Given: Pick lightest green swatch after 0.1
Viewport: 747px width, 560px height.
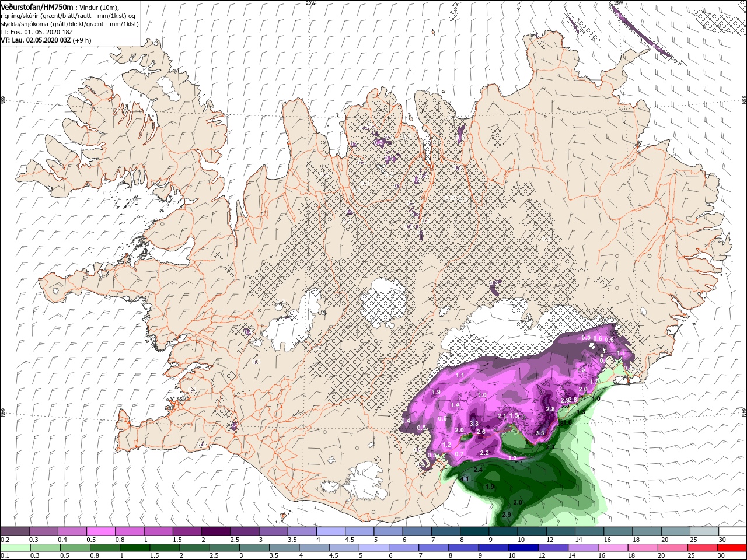Looking at the screenshot, I should 15,548.
